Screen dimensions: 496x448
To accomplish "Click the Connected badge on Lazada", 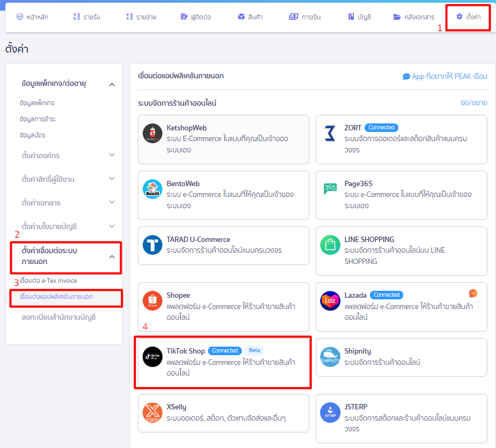I will (x=387, y=295).
